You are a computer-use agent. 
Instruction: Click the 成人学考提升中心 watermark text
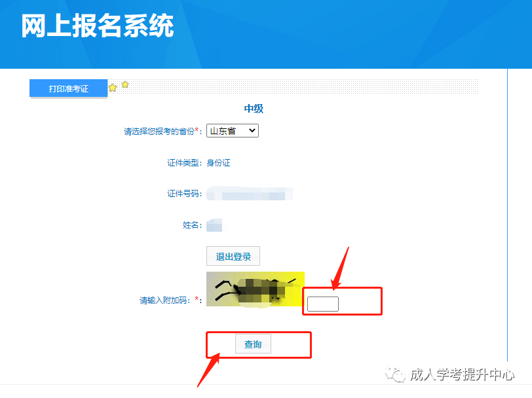(462, 374)
